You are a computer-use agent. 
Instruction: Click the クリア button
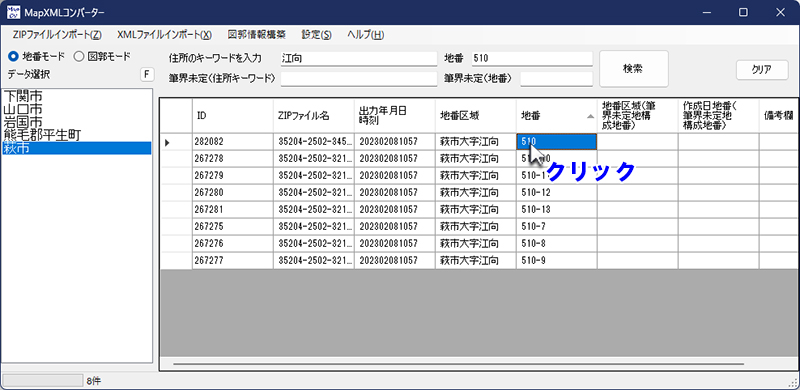click(x=762, y=70)
